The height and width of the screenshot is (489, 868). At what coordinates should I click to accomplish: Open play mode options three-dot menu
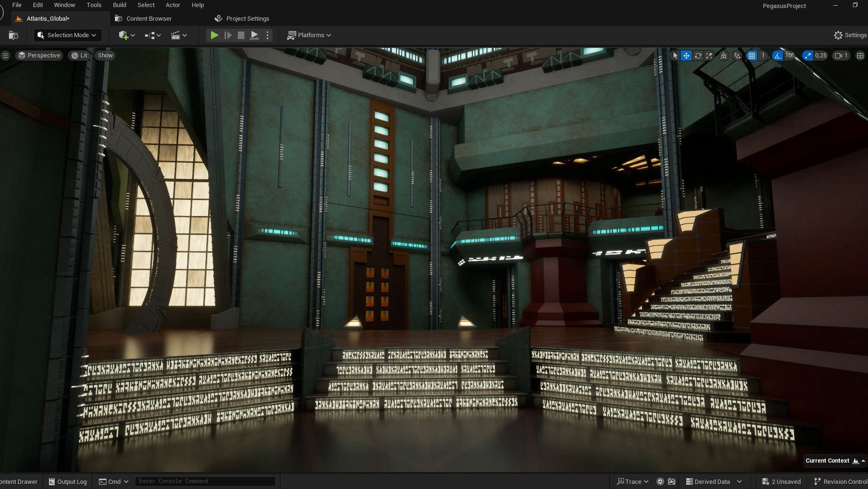[268, 35]
